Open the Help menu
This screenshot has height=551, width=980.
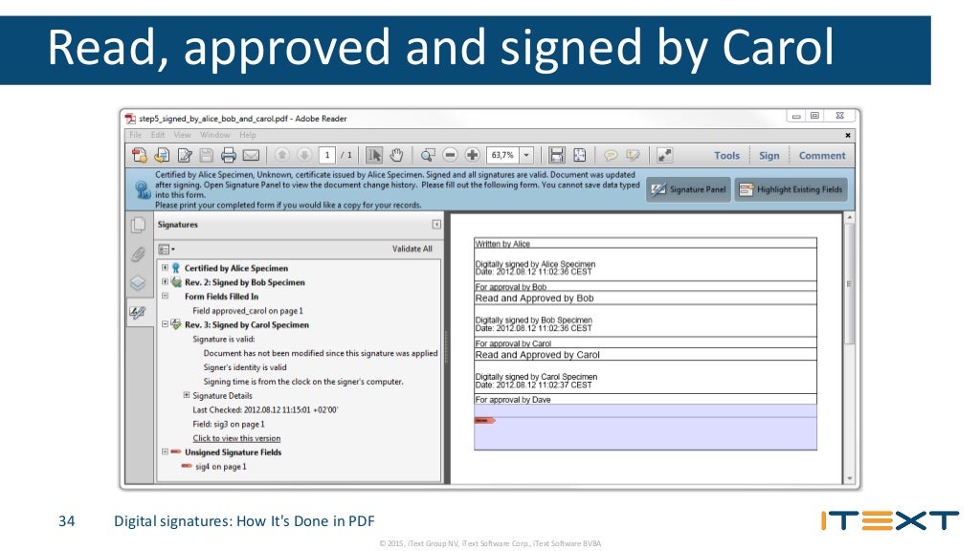(x=248, y=135)
